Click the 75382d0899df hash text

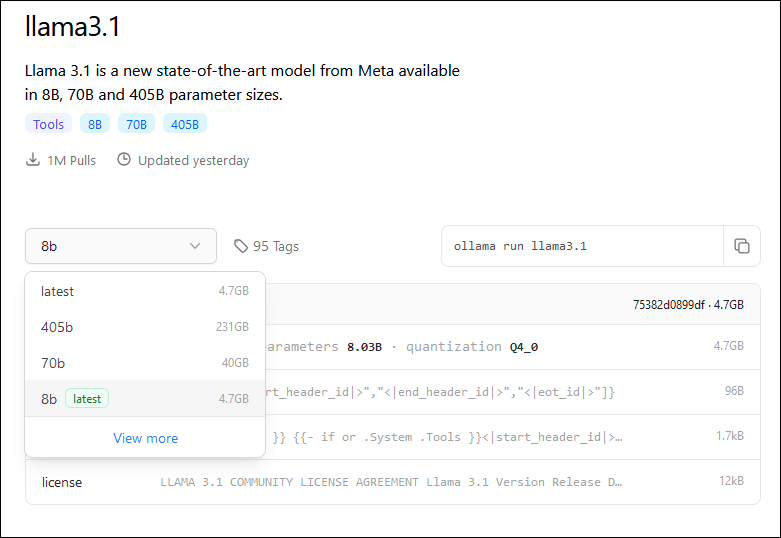[668, 305]
